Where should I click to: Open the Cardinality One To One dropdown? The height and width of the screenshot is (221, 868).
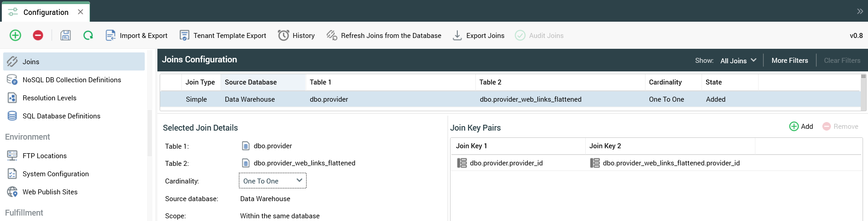click(272, 181)
